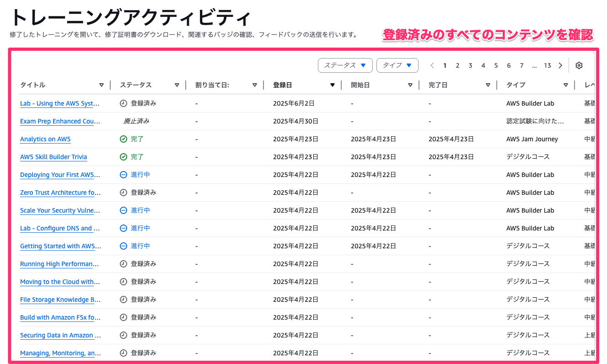607x364 pixels.
Task: Click in-progress icon in Deploying Your First AWS row
Action: (124, 175)
